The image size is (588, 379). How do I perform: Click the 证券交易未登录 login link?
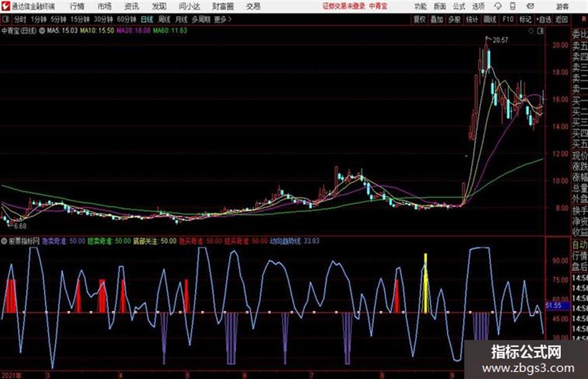[344, 6]
